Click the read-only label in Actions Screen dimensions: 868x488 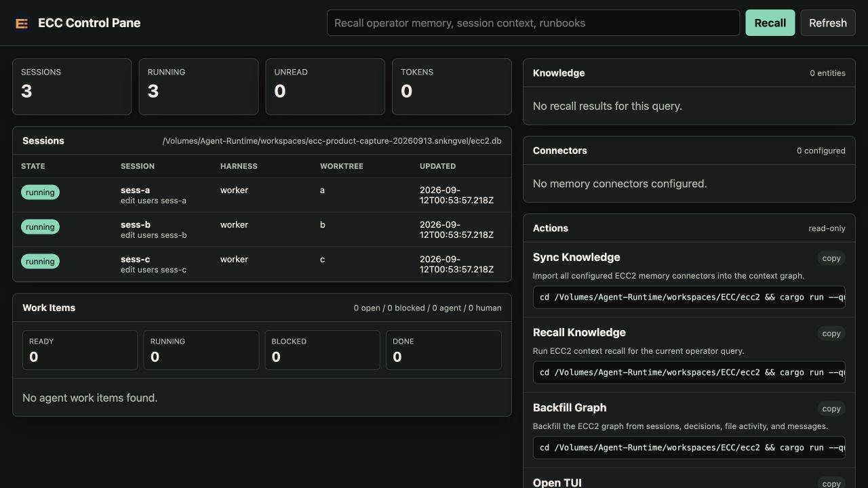pyautogui.click(x=827, y=228)
